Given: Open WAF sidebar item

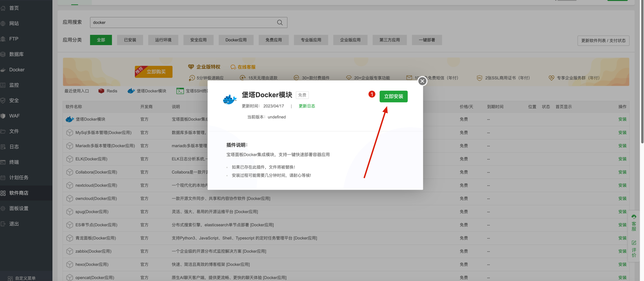Looking at the screenshot, I should point(26,116).
